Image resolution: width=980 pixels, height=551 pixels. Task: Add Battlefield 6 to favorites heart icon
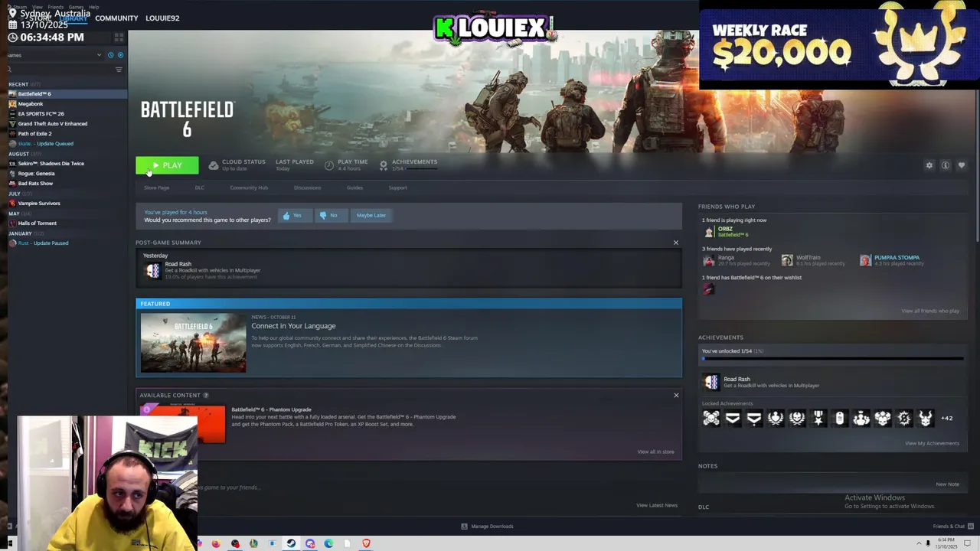(962, 165)
